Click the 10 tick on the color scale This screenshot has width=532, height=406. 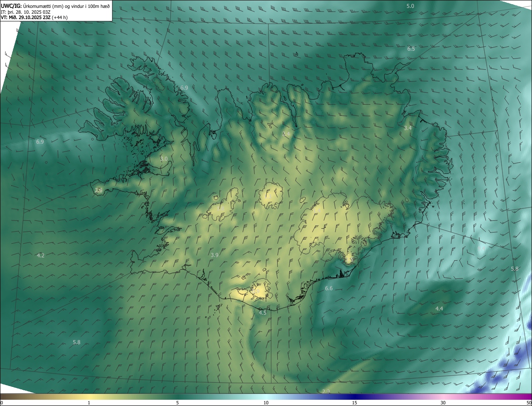tap(266, 403)
